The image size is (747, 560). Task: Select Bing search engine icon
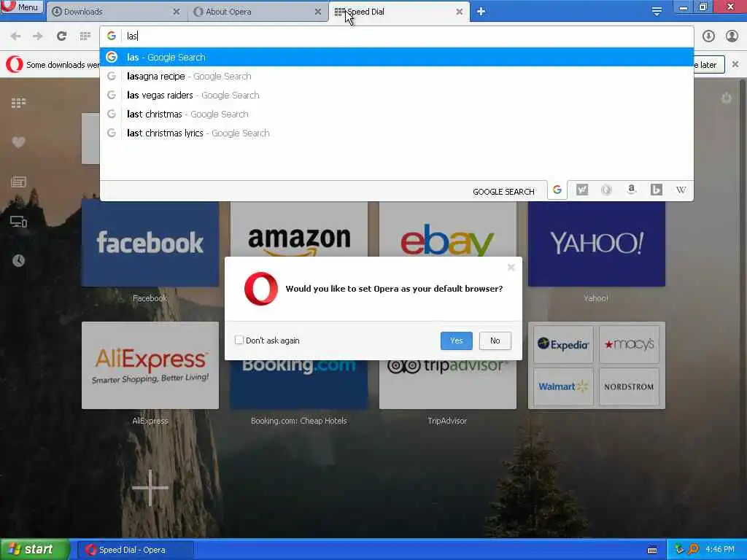pos(656,190)
